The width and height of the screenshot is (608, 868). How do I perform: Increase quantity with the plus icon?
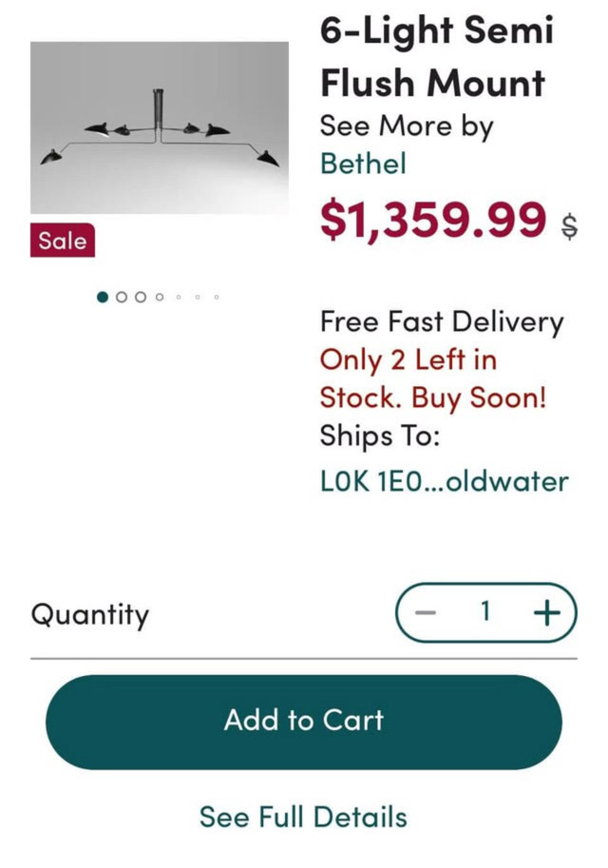point(546,613)
